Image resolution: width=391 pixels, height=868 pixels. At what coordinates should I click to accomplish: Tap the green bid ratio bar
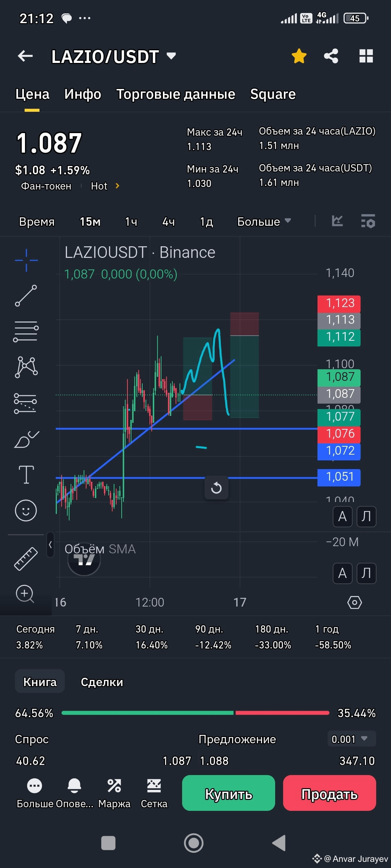point(147,713)
